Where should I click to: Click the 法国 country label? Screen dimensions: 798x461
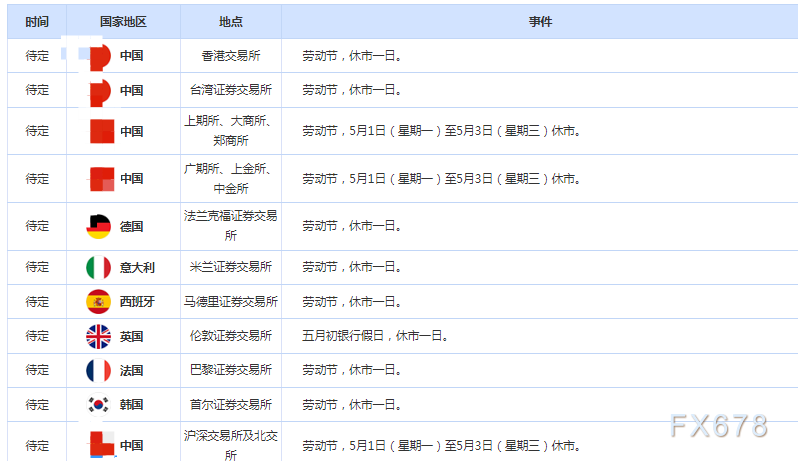(x=131, y=370)
